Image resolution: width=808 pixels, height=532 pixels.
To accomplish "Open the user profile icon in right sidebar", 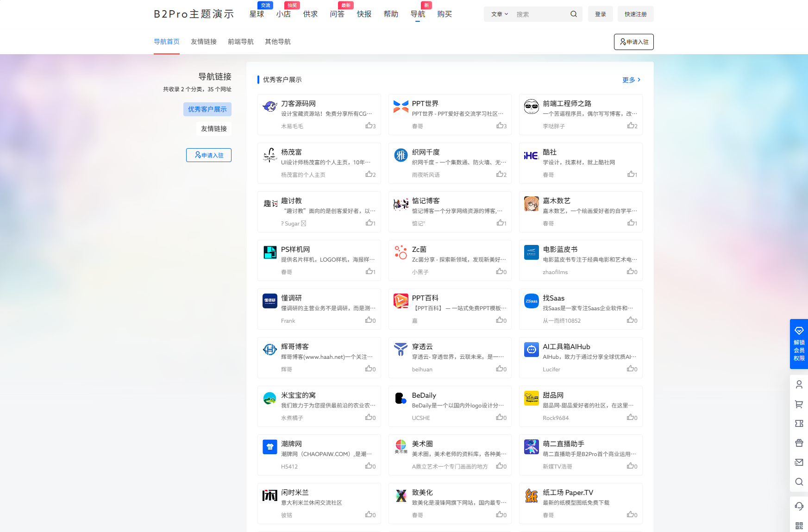I will (x=799, y=384).
